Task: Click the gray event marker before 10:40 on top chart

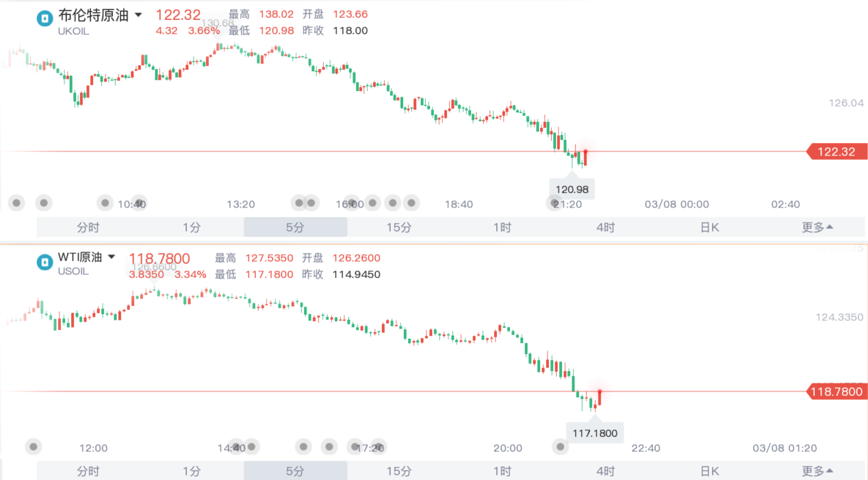Action: [105, 203]
